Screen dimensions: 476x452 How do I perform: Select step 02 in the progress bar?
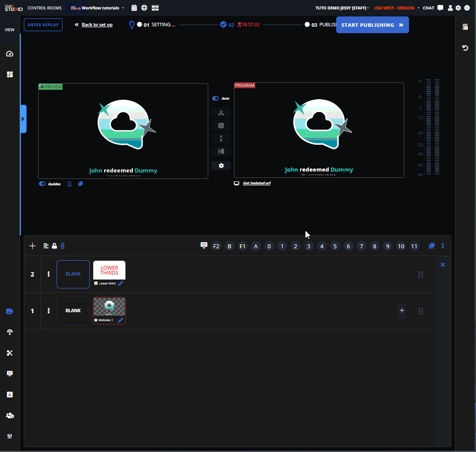228,25
